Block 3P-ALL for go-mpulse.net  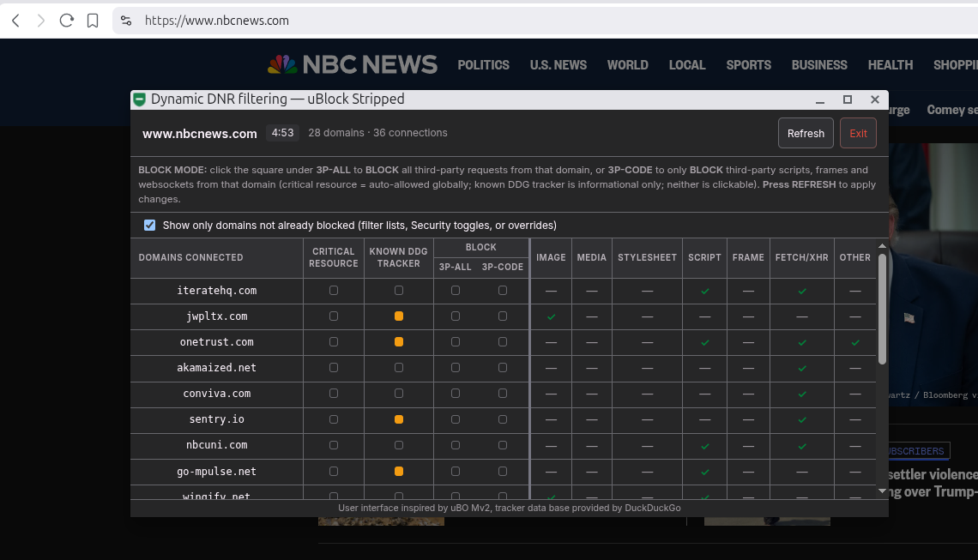[456, 472]
